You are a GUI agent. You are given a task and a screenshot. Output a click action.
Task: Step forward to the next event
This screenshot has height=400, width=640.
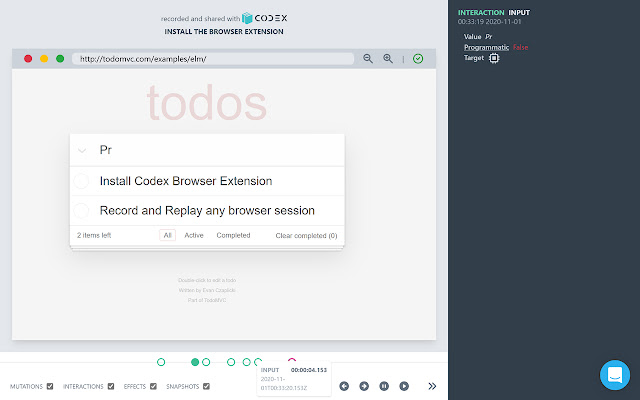(364, 386)
